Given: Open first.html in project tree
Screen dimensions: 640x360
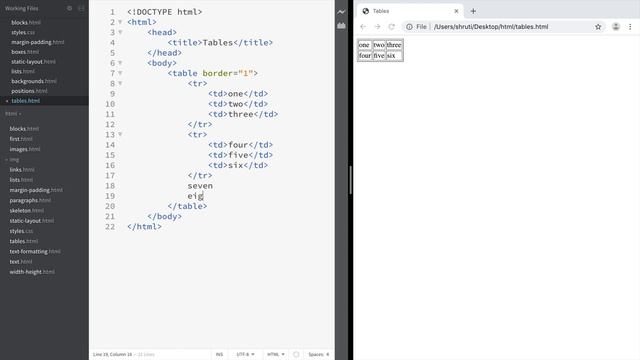Looking at the screenshot, I should (21, 139).
